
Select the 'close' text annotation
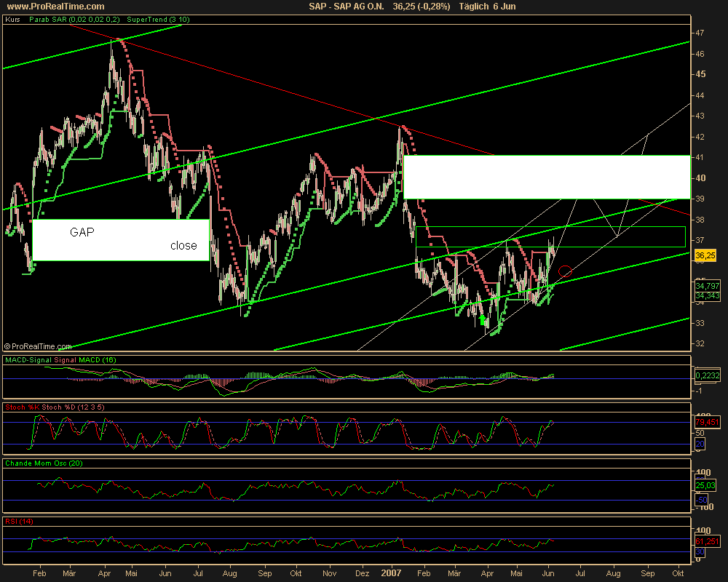[x=183, y=246]
